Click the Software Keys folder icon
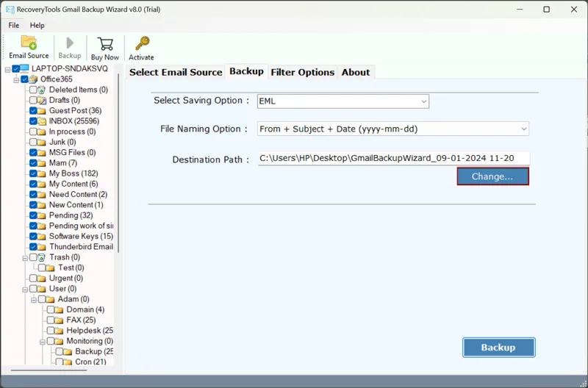 point(42,236)
